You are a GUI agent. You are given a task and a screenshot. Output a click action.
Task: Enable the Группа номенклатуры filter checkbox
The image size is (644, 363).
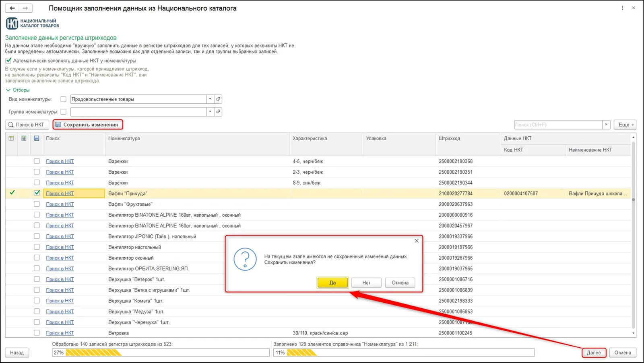click(x=63, y=112)
